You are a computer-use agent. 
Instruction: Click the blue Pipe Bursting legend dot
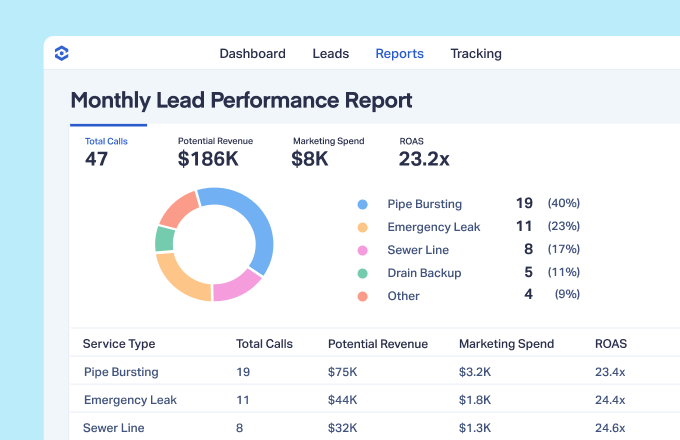tap(363, 205)
